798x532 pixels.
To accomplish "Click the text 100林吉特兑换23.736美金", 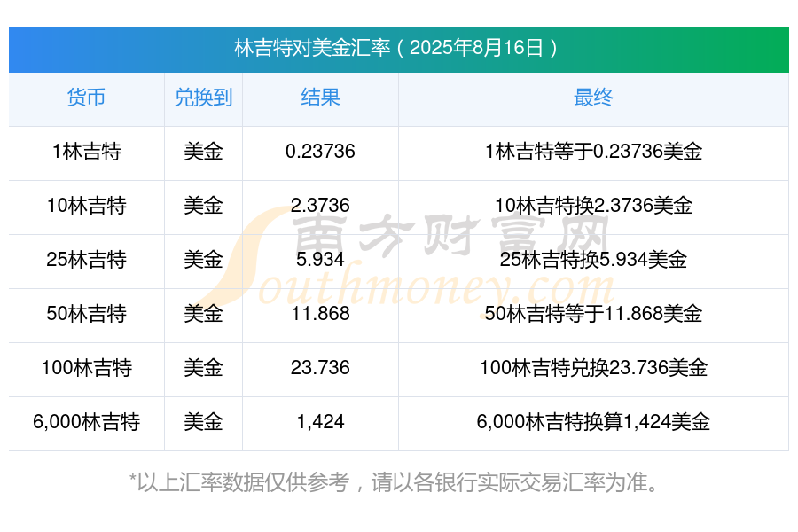I will tap(593, 368).
